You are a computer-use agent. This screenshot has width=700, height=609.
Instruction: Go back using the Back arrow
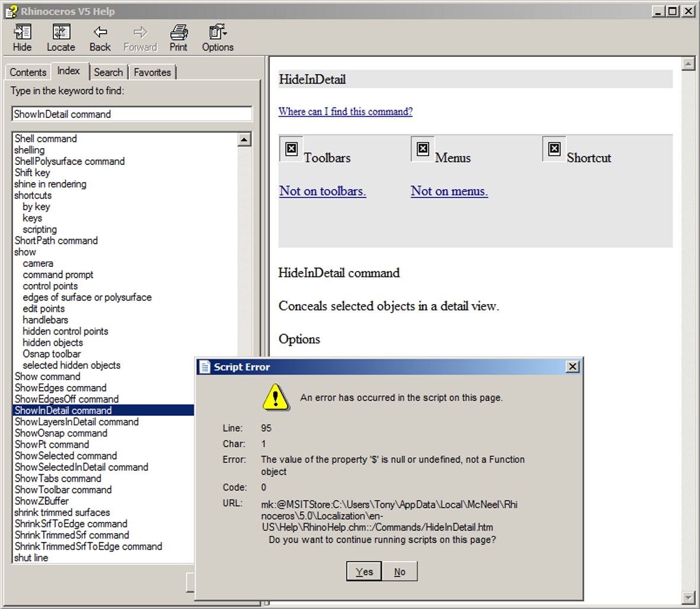point(100,32)
